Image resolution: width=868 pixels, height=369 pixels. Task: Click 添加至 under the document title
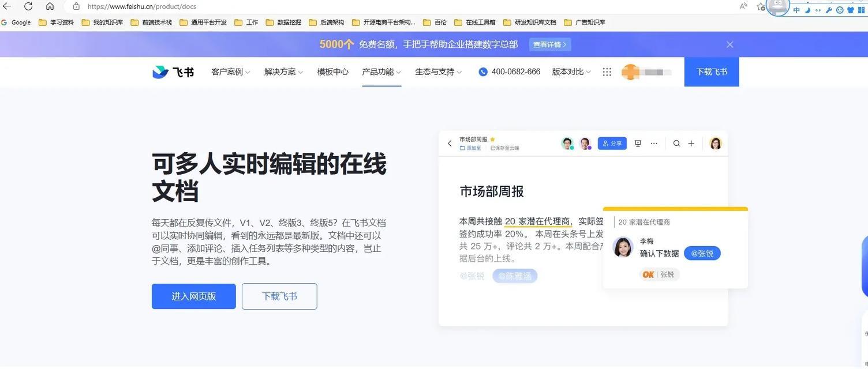(x=470, y=148)
